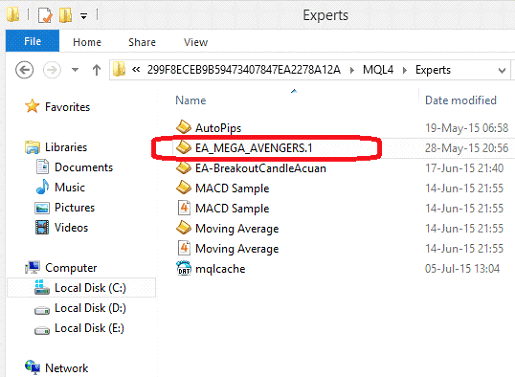Open Libraries in the navigation pane

[66, 147]
